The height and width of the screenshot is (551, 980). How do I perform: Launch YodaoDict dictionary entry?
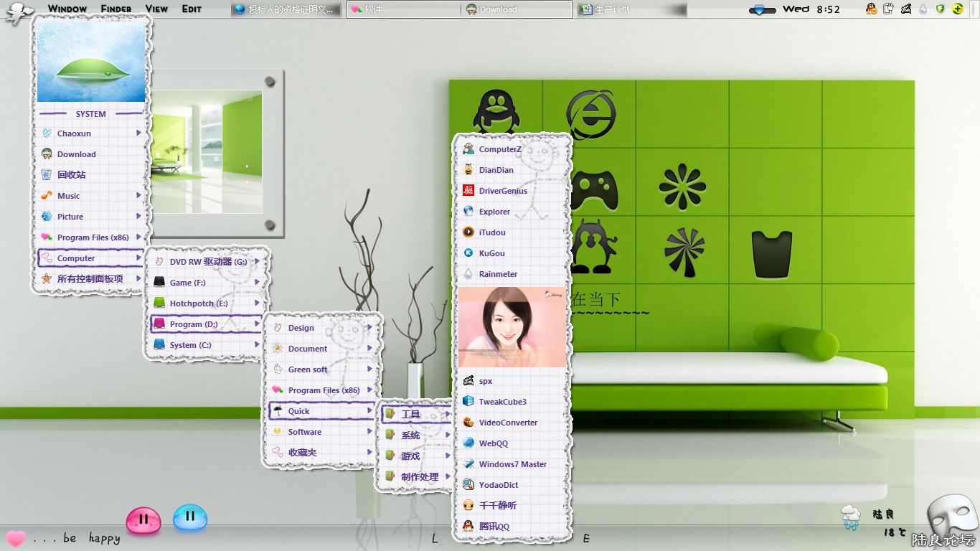[512, 485]
